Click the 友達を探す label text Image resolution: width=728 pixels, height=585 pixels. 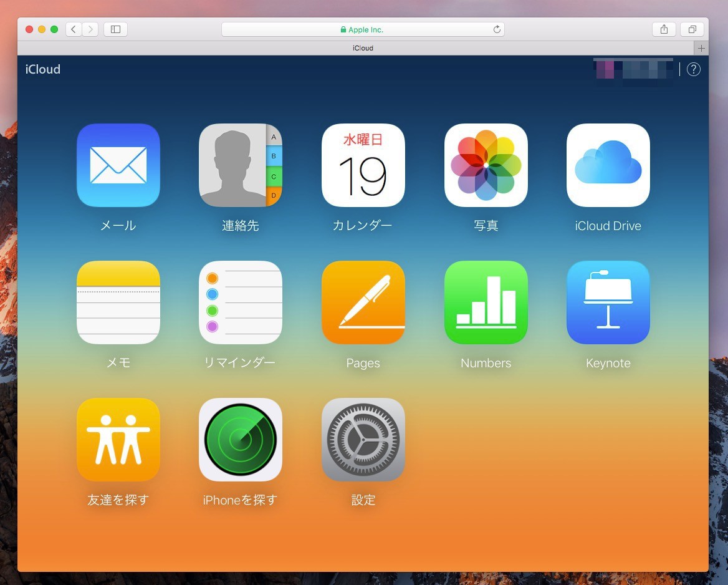tap(118, 500)
